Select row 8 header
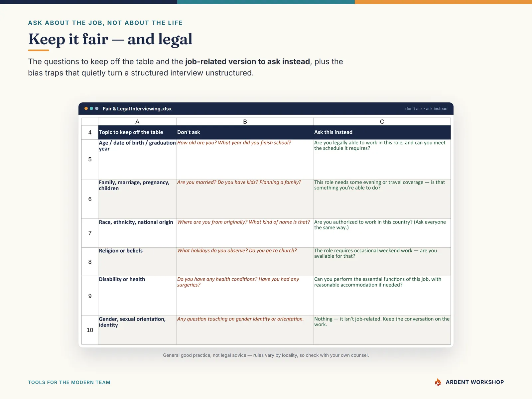Viewport: 532px width, 399px height. pos(90,262)
